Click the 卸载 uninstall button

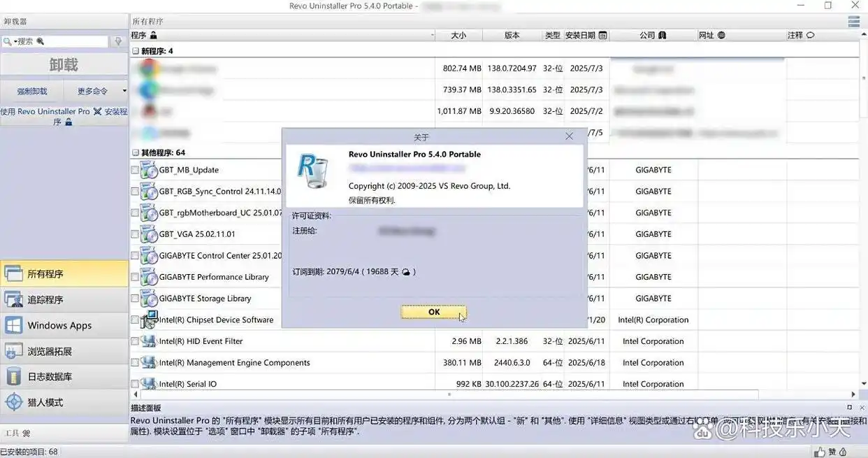(64, 65)
